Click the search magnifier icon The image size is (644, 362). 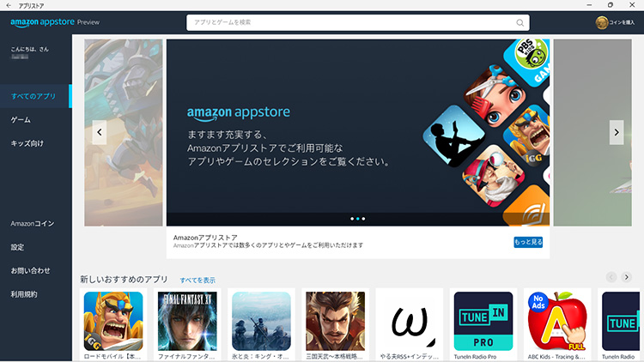pos(520,23)
